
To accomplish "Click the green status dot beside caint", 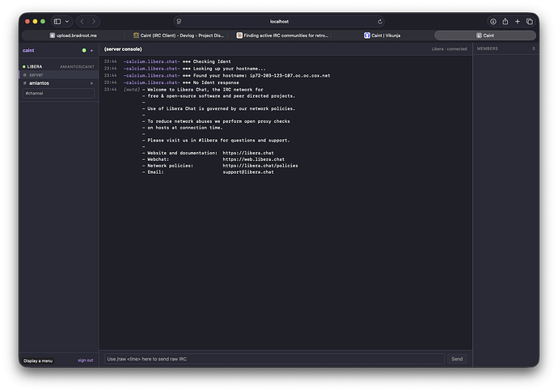I will 84,50.
